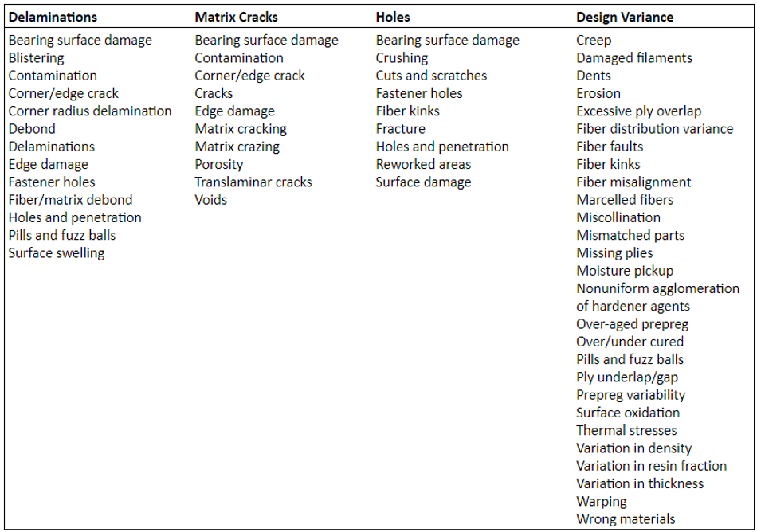Select the Thermal stresses entry

click(x=626, y=431)
